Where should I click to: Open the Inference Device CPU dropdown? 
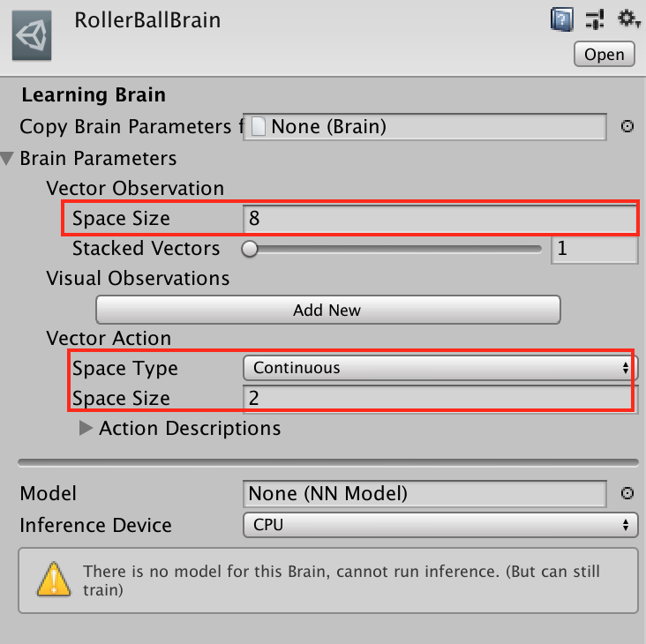(x=439, y=525)
